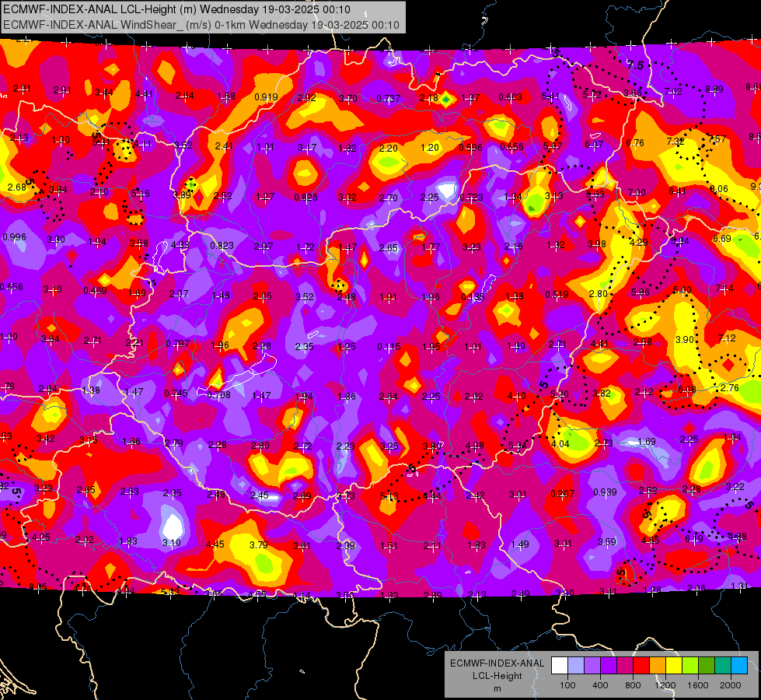Click the white swatch in the LCL-Height legend
Image resolution: width=761 pixels, height=700 pixels.
click(x=560, y=666)
